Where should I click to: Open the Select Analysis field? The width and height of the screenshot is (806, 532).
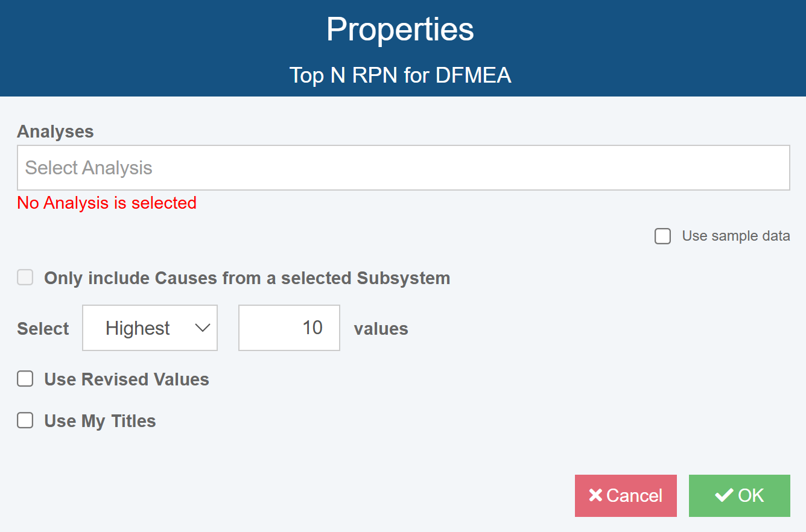click(403, 168)
